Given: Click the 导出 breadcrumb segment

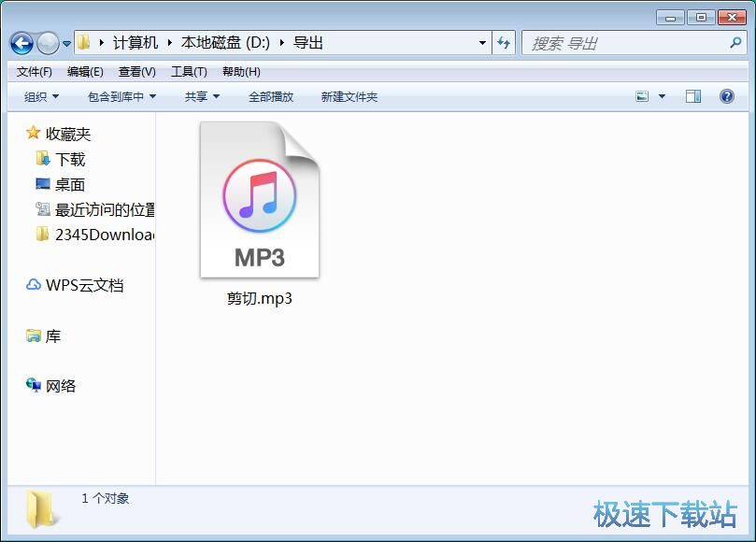Looking at the screenshot, I should pyautogui.click(x=308, y=43).
